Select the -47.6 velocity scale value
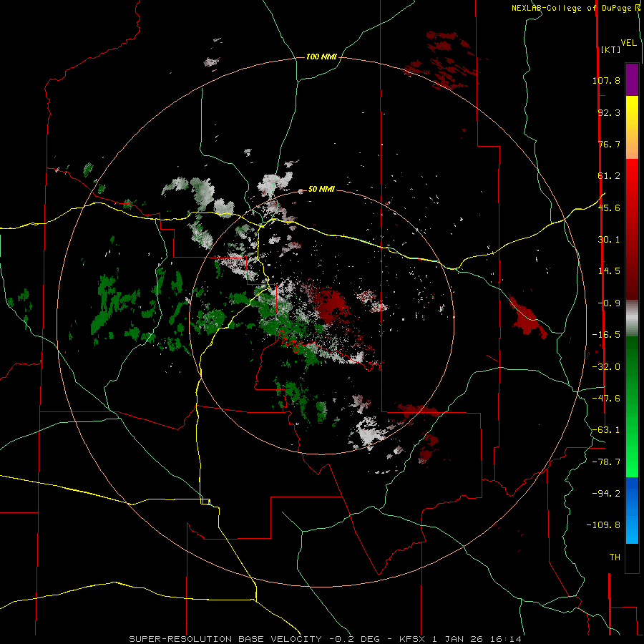The height and width of the screenshot is (644, 644). (606, 399)
